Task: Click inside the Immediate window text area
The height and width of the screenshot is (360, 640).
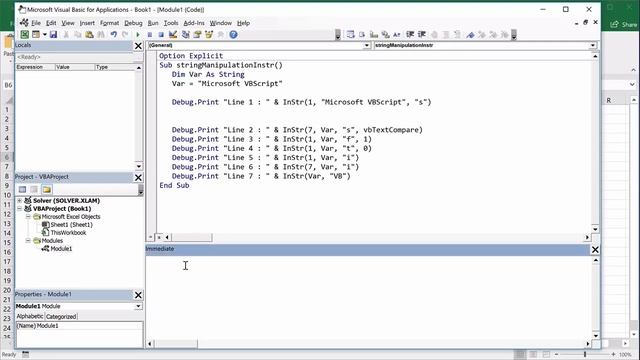Action: tap(369, 298)
